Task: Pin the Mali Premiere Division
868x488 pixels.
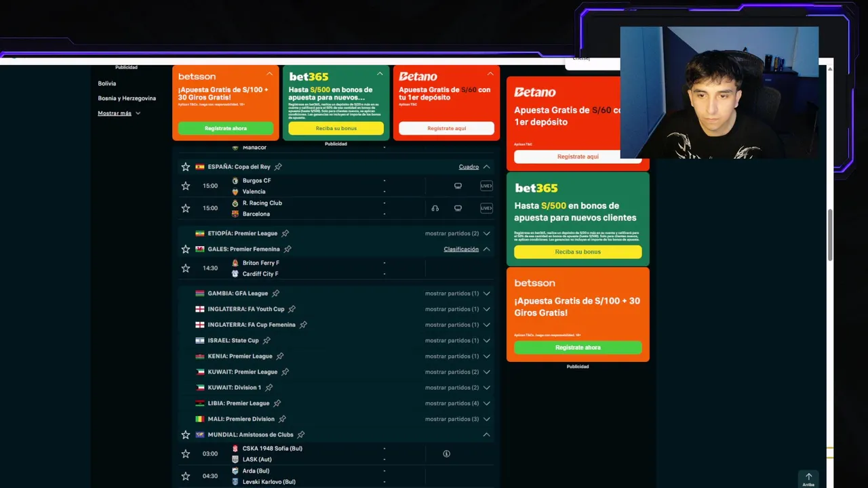Action: 282,419
